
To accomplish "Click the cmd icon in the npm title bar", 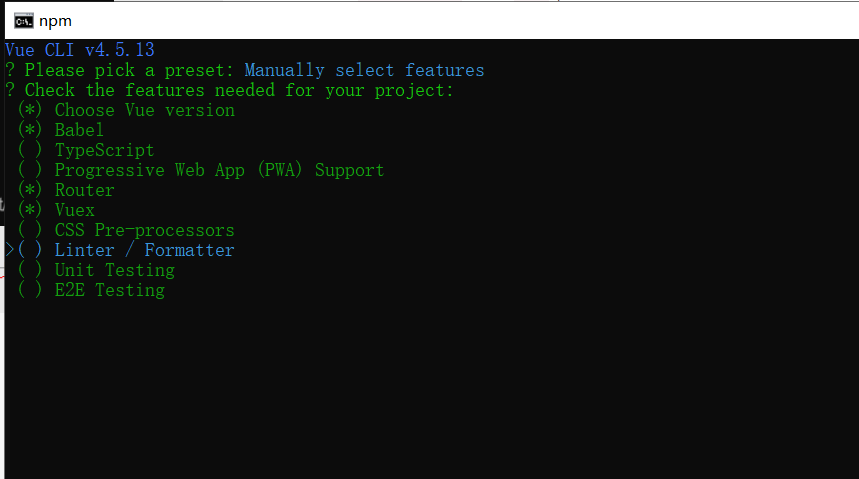I will (24, 21).
